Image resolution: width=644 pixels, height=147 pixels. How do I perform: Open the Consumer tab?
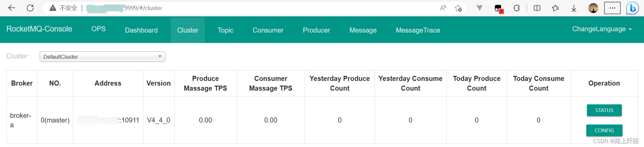pyautogui.click(x=268, y=30)
